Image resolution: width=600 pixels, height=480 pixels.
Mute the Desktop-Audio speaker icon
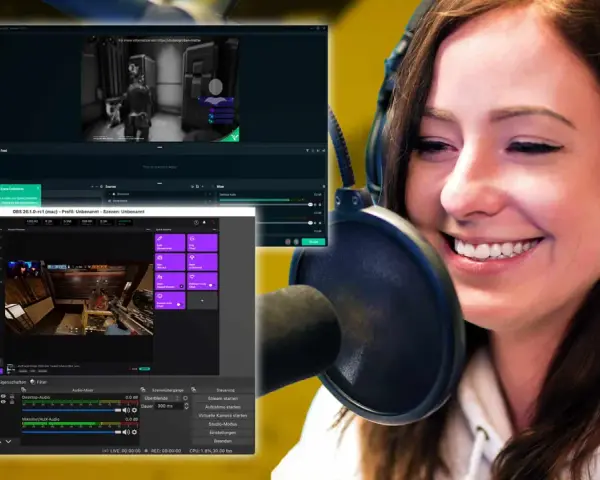coord(126,410)
